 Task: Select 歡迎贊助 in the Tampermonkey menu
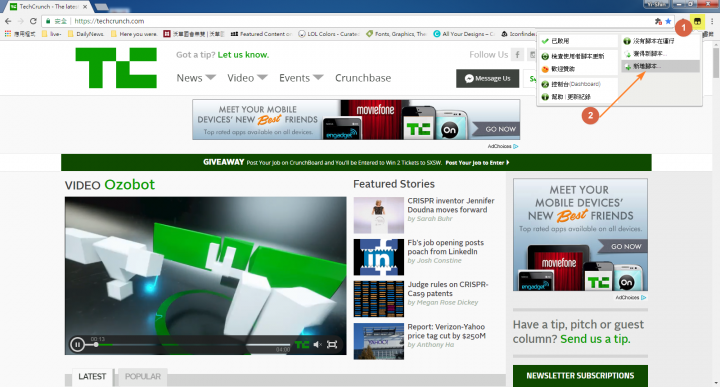(x=578, y=69)
